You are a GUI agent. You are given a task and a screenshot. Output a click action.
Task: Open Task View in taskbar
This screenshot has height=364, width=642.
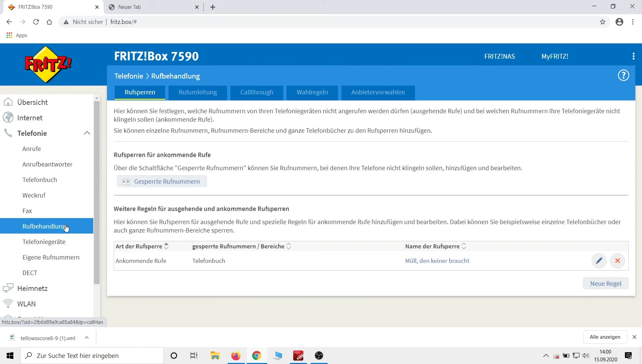pyautogui.click(x=194, y=356)
